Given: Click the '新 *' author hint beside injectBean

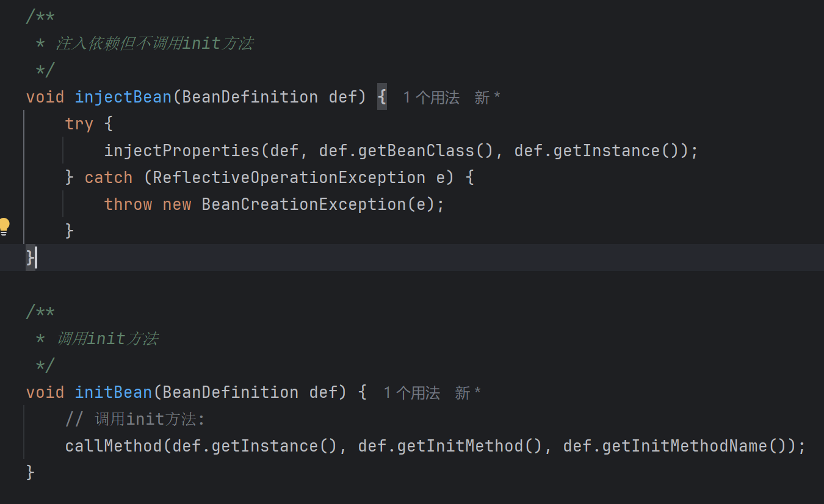Looking at the screenshot, I should click(487, 98).
